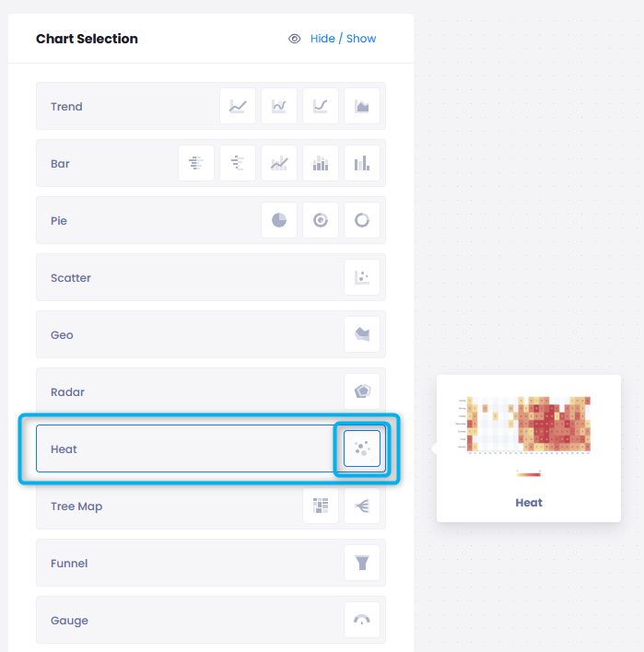
Task: Select the scatter plot chart icon
Action: 362,278
